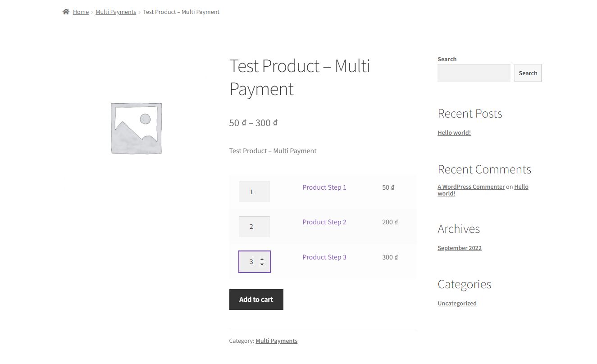Open the Product Step 2 link
597x364 pixels.
(x=324, y=222)
